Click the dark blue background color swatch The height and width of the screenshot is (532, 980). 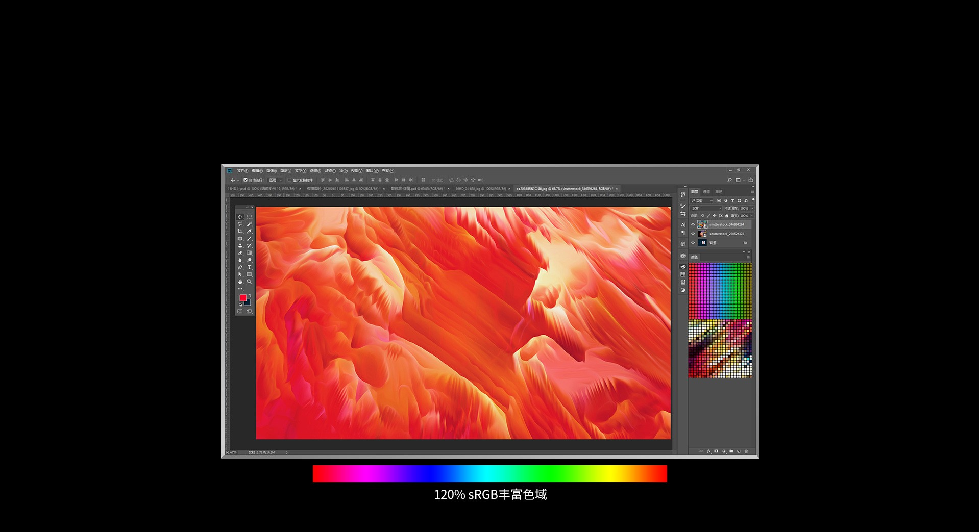point(248,302)
